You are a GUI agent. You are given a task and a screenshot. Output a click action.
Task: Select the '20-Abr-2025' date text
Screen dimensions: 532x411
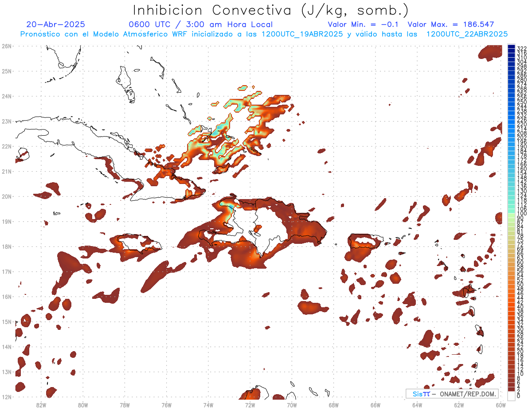pos(56,24)
